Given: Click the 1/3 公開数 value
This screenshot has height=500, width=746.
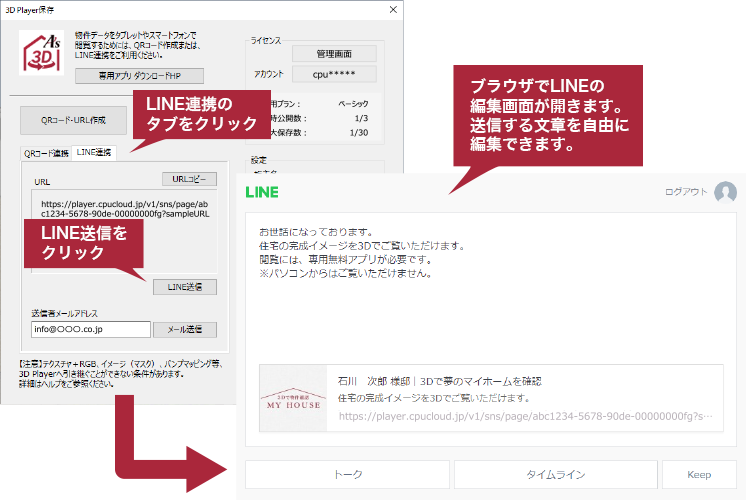Looking at the screenshot, I should (361, 118).
